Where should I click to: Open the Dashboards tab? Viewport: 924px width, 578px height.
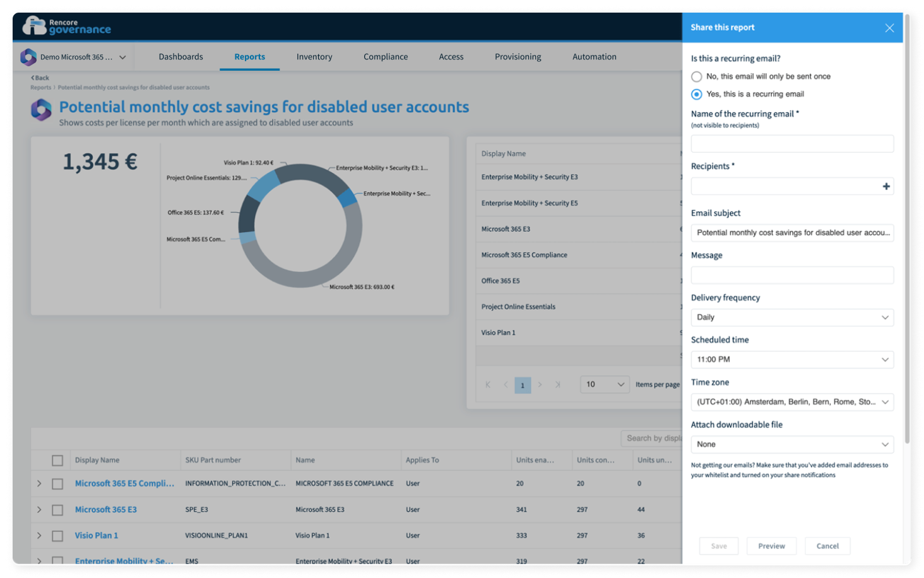click(181, 57)
